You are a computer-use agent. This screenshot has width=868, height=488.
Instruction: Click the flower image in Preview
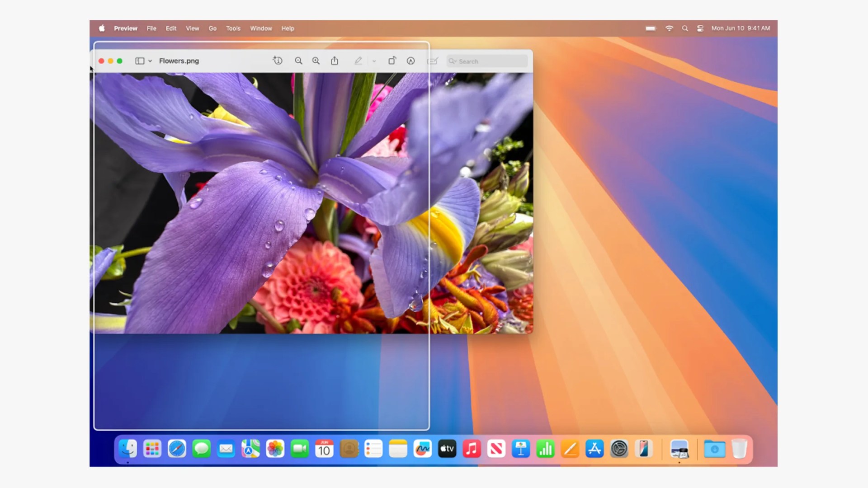(311, 203)
